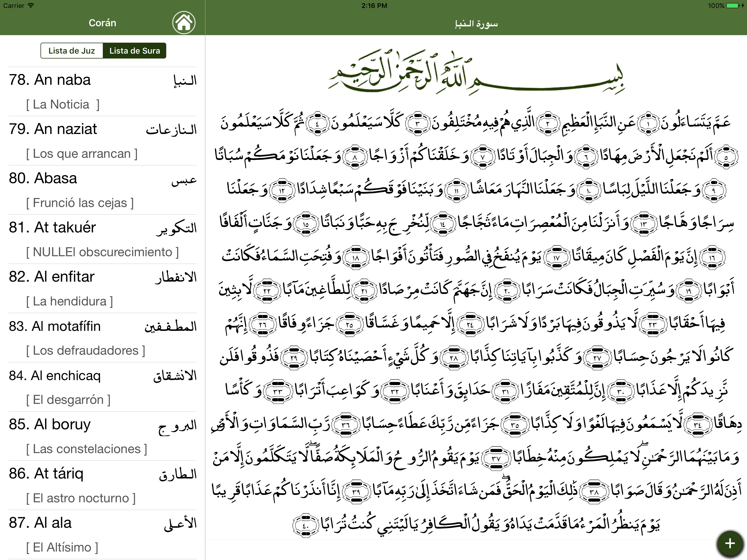Tap verse marker number 13
747x560 pixels.
point(644,224)
